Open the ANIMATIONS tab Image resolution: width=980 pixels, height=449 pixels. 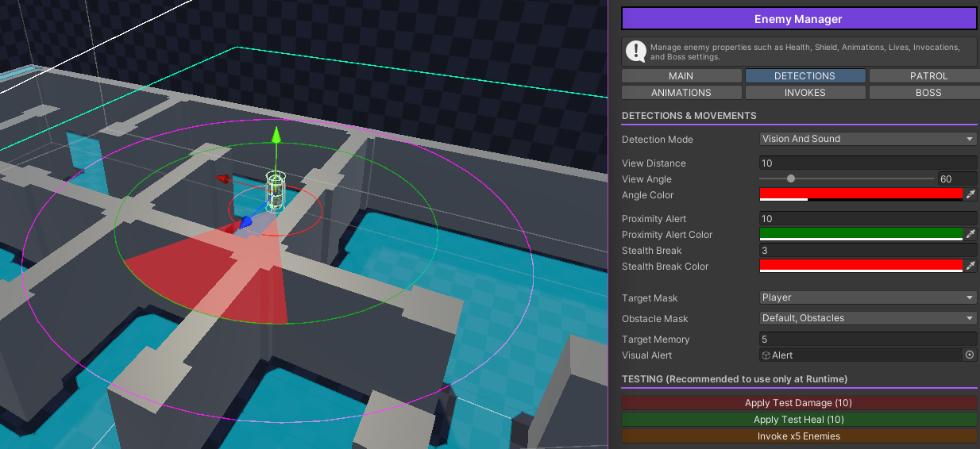click(681, 92)
